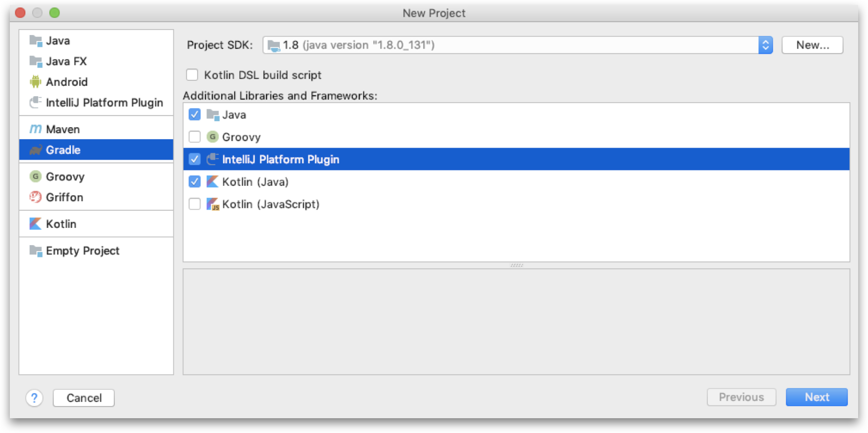Click the New... SDK button

coord(812,45)
